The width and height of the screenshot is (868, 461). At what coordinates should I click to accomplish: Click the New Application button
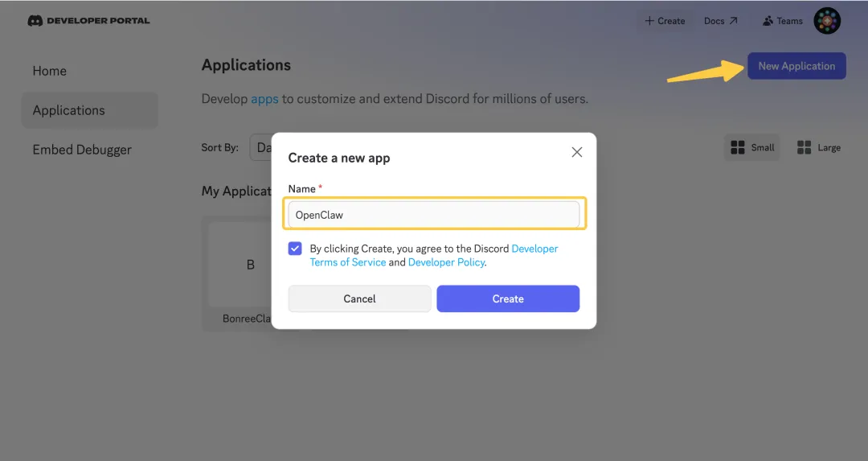[796, 66]
